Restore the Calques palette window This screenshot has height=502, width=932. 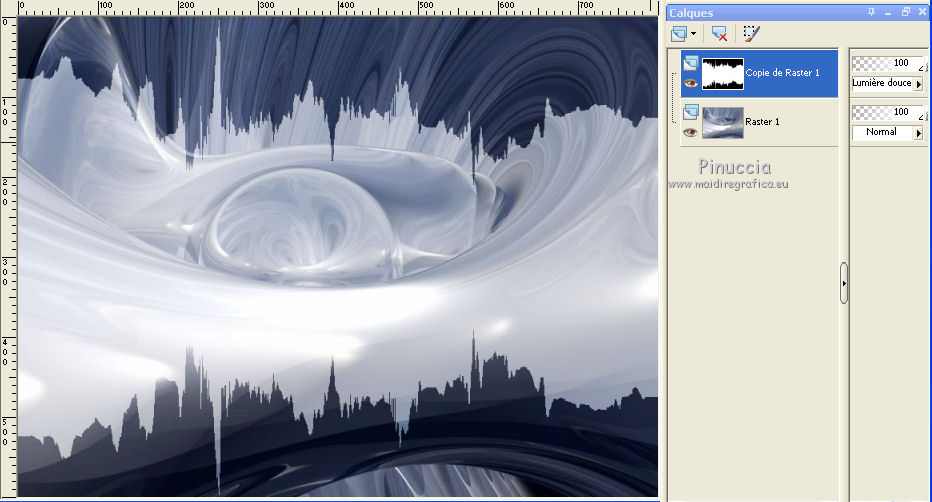905,12
